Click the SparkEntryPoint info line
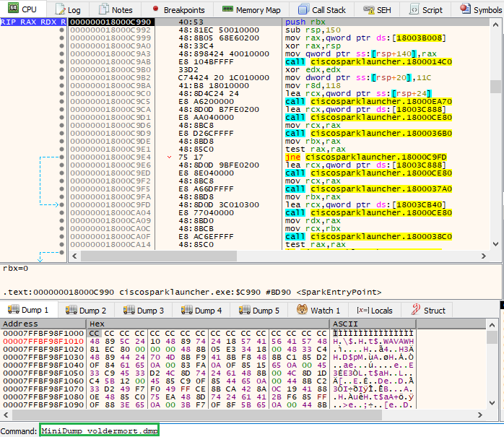504x437 pixels. [192, 292]
